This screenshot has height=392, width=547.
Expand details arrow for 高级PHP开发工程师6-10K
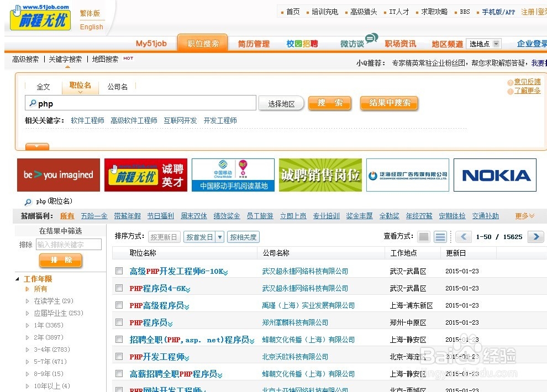tap(225, 273)
